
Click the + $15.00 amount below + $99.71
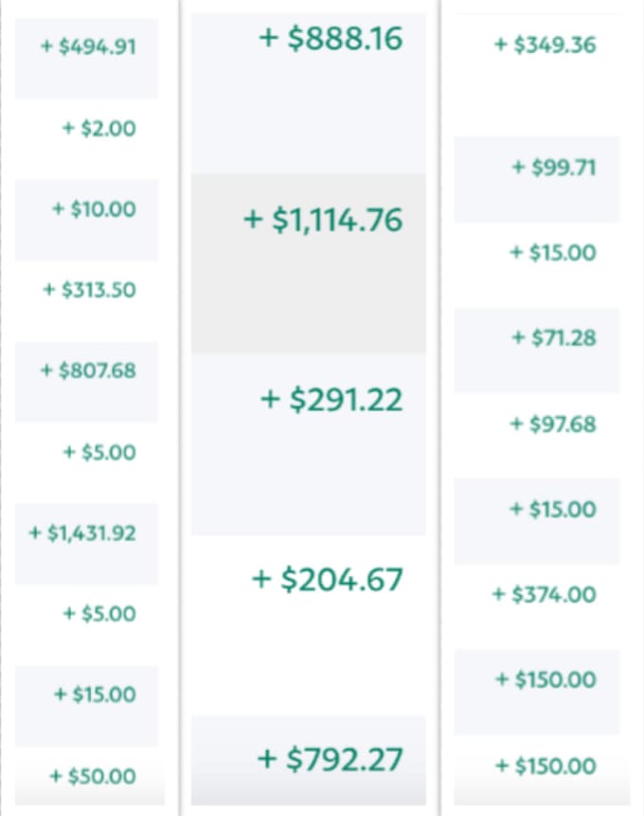[553, 253]
